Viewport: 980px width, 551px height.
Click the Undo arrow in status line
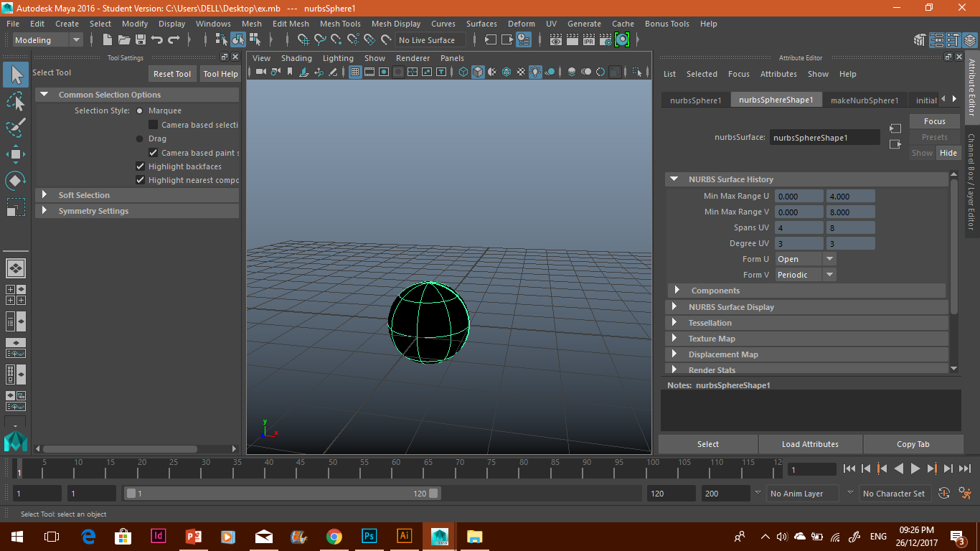click(157, 40)
